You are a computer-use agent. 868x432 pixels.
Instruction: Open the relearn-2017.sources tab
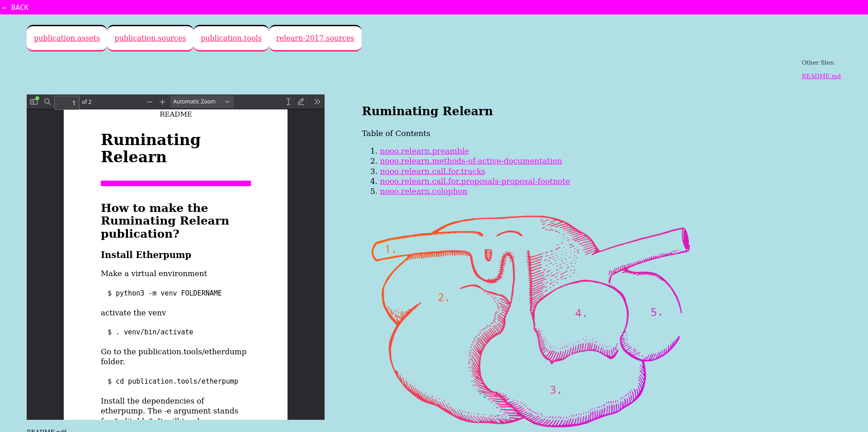point(315,38)
